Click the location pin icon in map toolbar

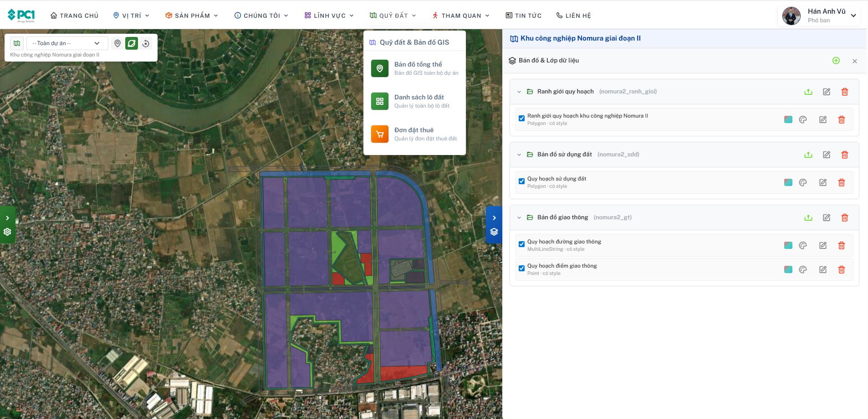tap(117, 43)
